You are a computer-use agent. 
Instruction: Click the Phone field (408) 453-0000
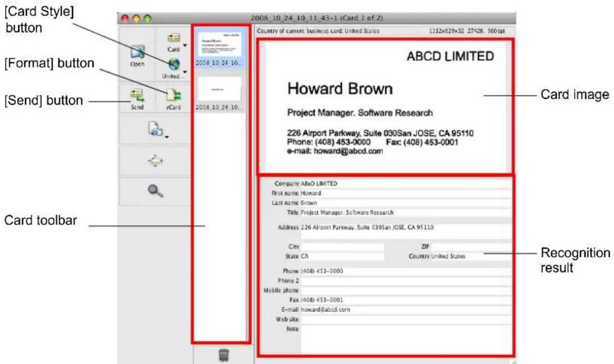point(406,271)
